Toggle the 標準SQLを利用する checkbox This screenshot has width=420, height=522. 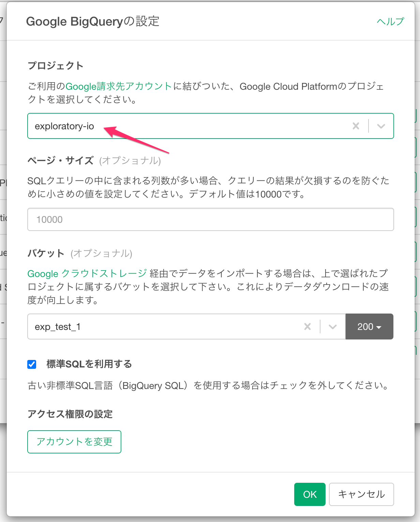tap(32, 364)
